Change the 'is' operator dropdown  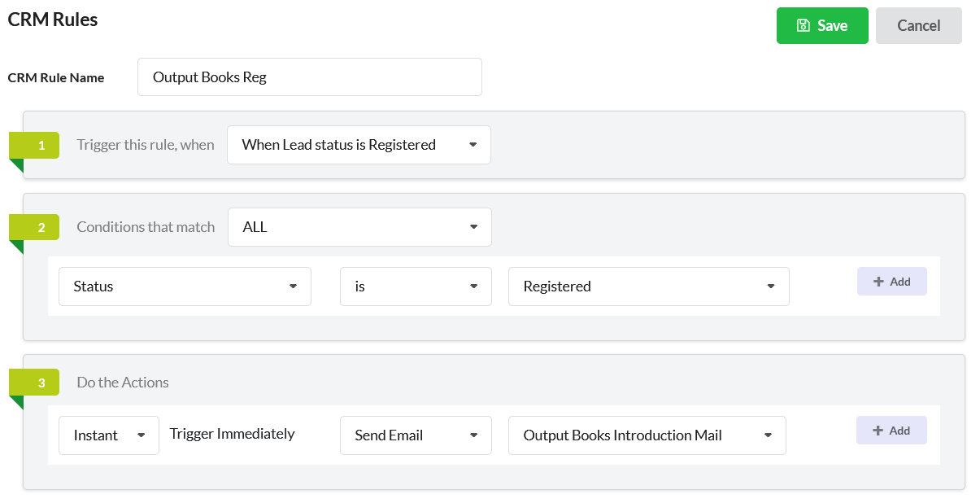pyautogui.click(x=416, y=286)
